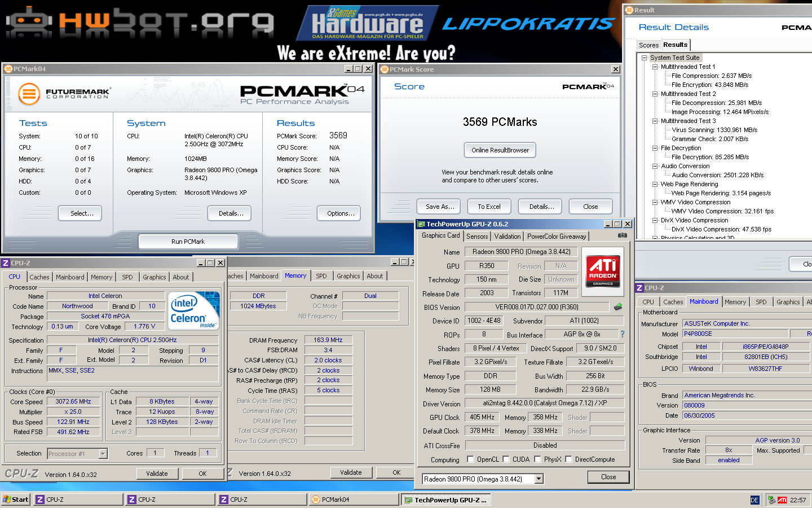Viewport: 812px width, 508px height.
Task: Click the DRAM Frequency 163.9 MHz value
Action: coord(328,340)
